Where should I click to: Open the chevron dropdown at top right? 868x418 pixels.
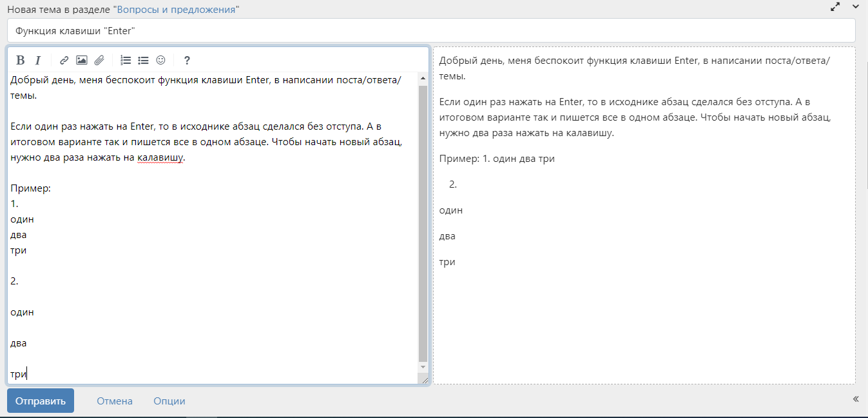click(856, 6)
